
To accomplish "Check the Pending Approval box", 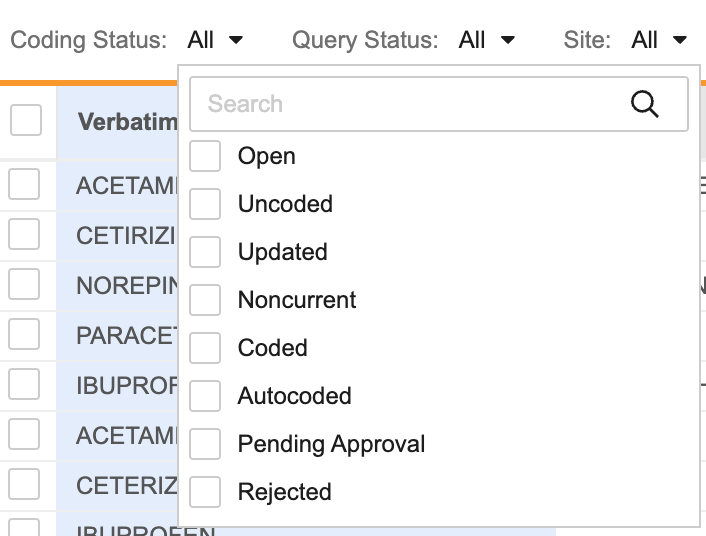I will [205, 444].
